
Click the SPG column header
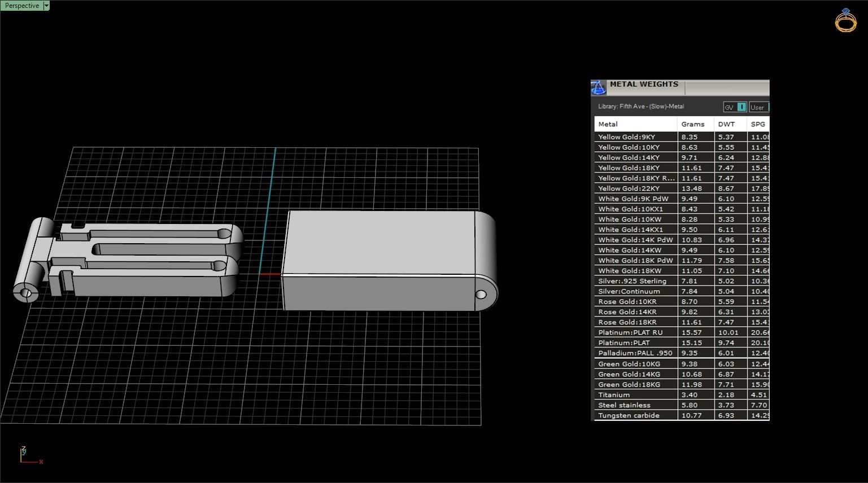tap(758, 124)
